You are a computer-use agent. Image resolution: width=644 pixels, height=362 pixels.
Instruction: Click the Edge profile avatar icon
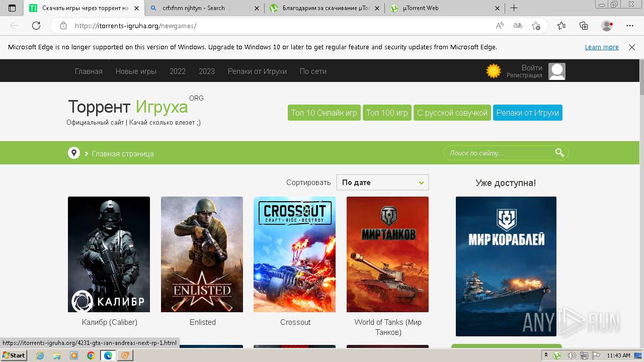point(607,26)
